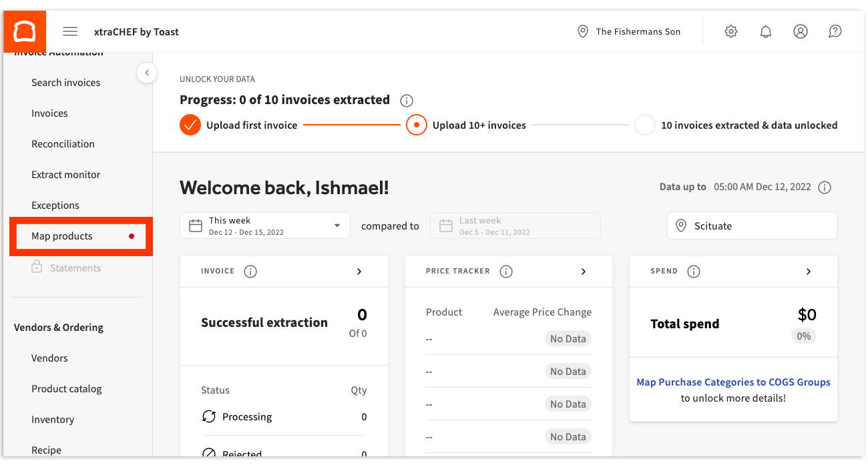Open the account profile icon
Image resolution: width=868 pixels, height=467 pixels.
[801, 31]
